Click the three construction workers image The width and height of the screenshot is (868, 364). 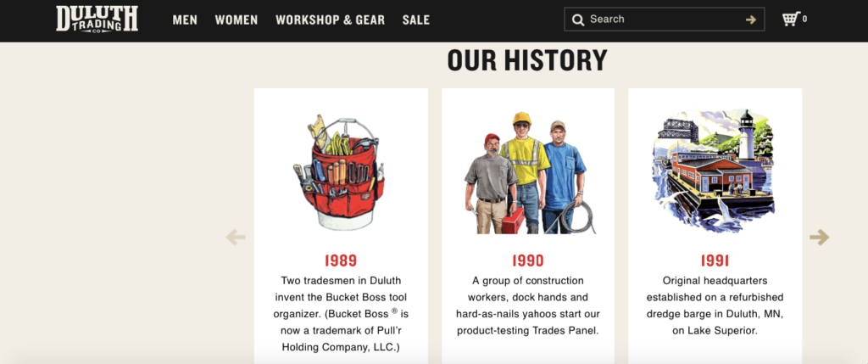[x=526, y=173]
